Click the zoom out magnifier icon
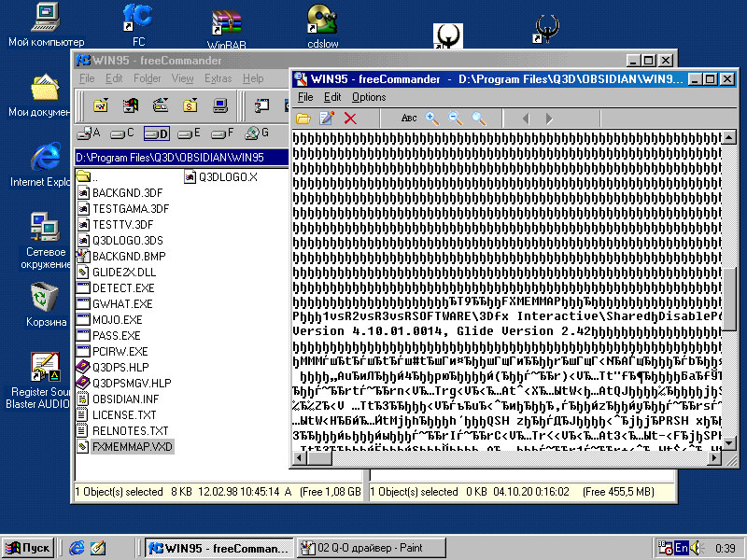Screen dimensions: 747x560 tap(456, 119)
